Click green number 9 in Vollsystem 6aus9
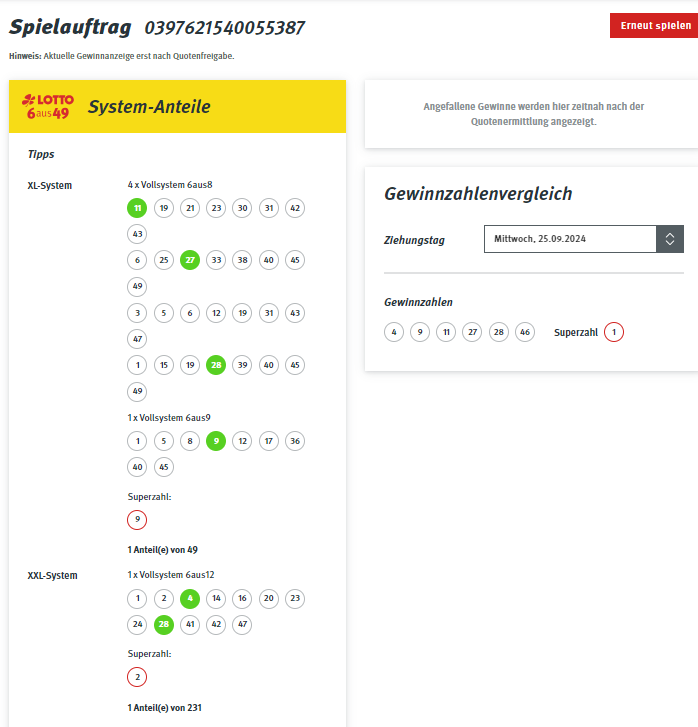The height and width of the screenshot is (727, 698). pyautogui.click(x=216, y=441)
